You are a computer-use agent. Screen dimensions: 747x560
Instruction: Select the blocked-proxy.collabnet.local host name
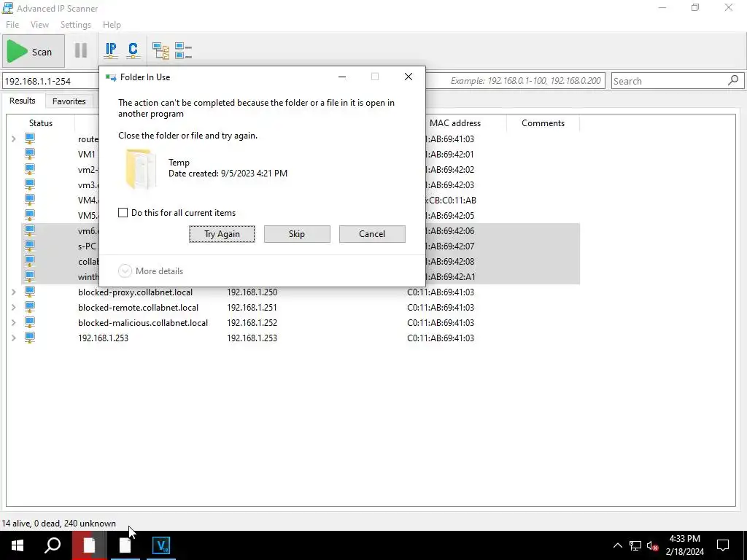tap(135, 292)
